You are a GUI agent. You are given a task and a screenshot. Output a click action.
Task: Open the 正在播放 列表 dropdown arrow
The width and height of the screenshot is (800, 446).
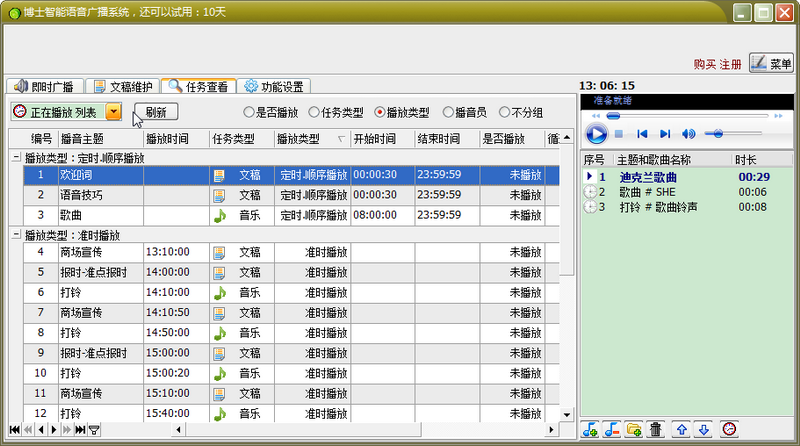pos(114,112)
